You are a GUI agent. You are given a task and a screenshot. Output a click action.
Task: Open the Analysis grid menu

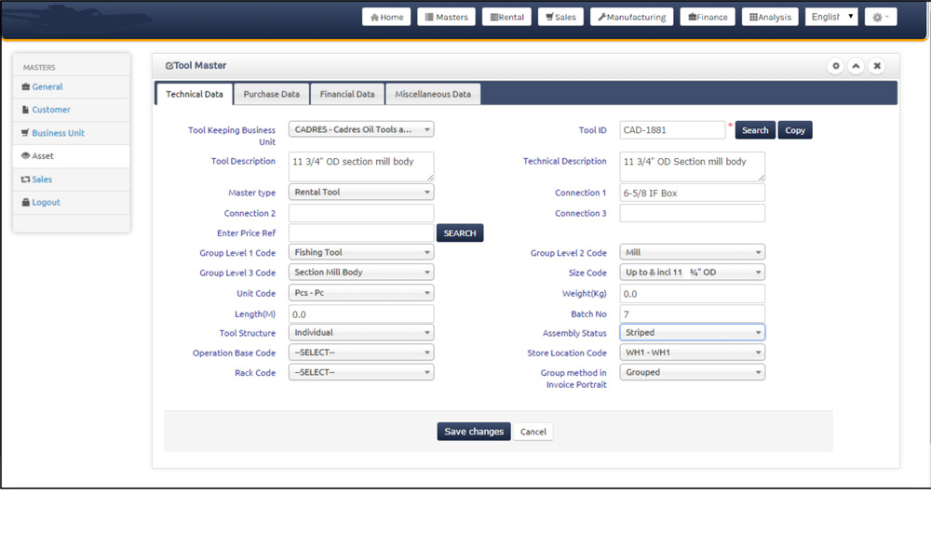point(769,17)
